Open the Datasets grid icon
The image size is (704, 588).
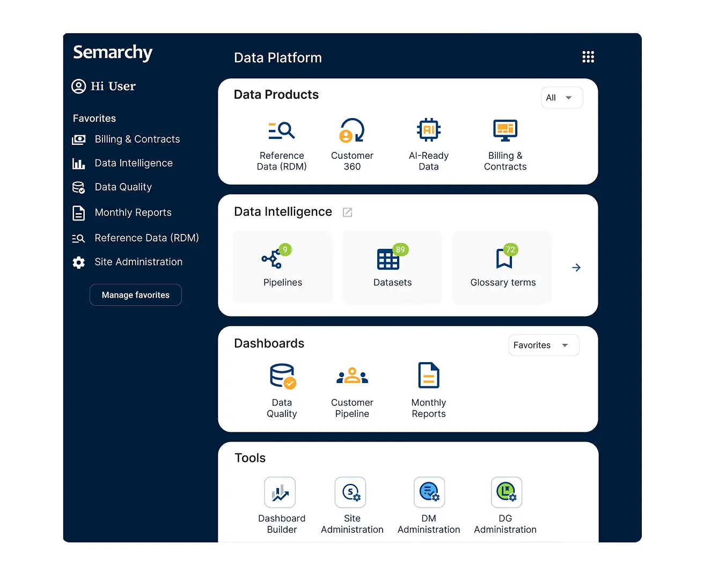[x=388, y=259]
